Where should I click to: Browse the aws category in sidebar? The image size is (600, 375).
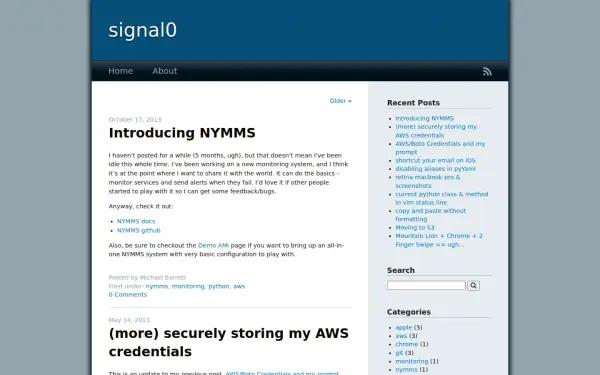click(x=401, y=336)
